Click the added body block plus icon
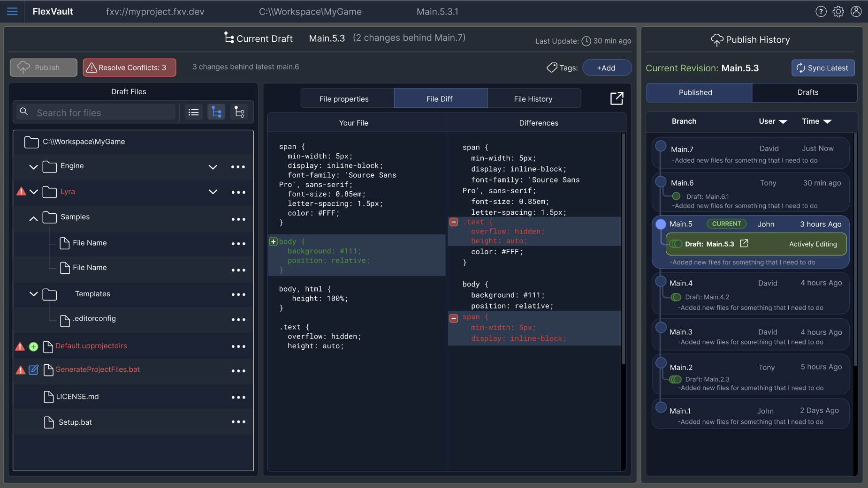This screenshot has height=488, width=868. click(x=273, y=241)
